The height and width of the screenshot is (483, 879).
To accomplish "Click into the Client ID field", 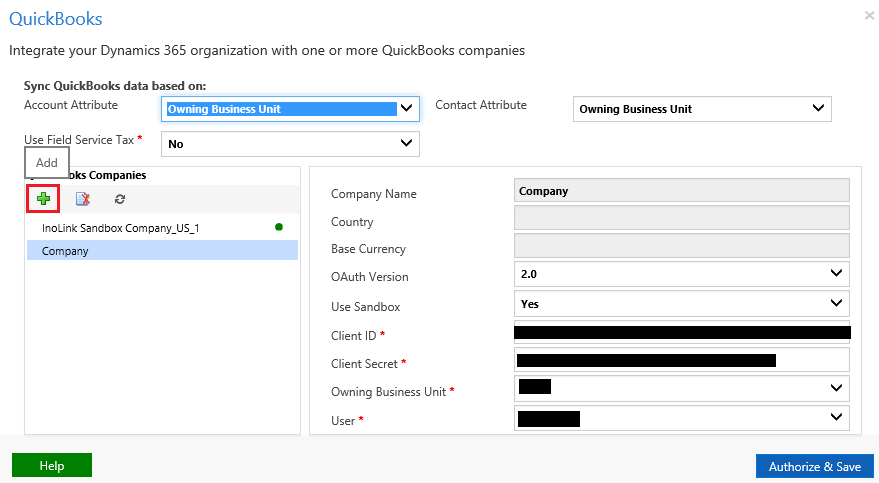I will 682,332.
